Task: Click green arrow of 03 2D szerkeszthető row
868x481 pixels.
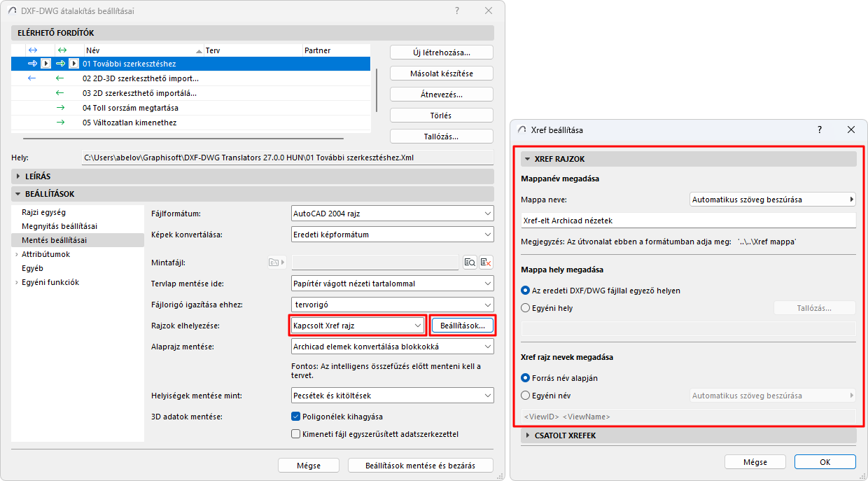Action: (60, 93)
